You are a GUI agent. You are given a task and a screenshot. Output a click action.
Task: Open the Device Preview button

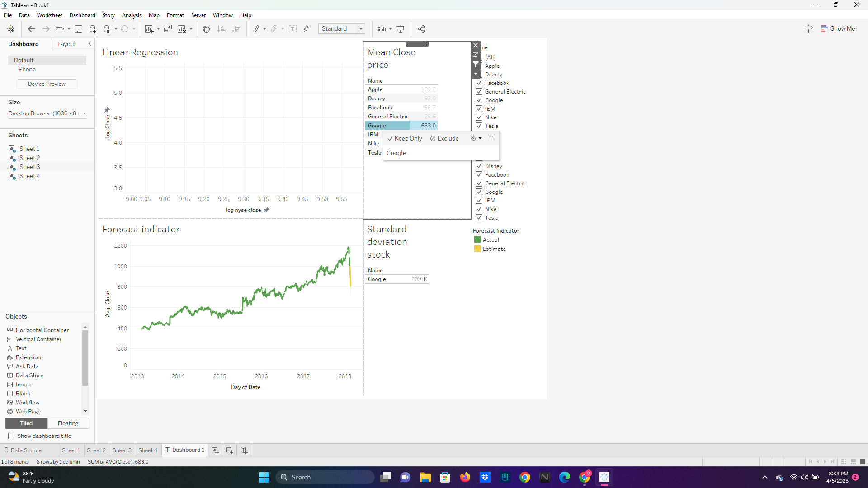pyautogui.click(x=47, y=84)
